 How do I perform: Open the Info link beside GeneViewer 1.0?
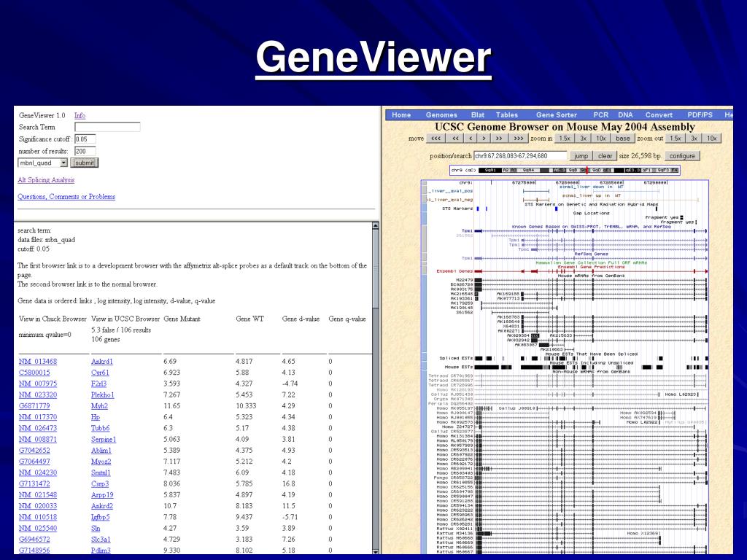coord(80,115)
